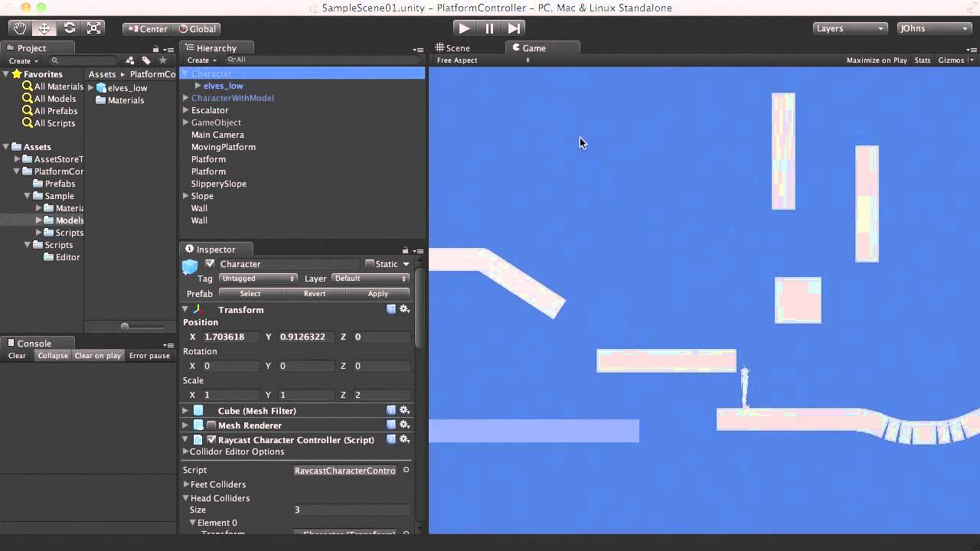Start the game with the Play button
Viewport: 980px width, 551px height.
pos(464,28)
